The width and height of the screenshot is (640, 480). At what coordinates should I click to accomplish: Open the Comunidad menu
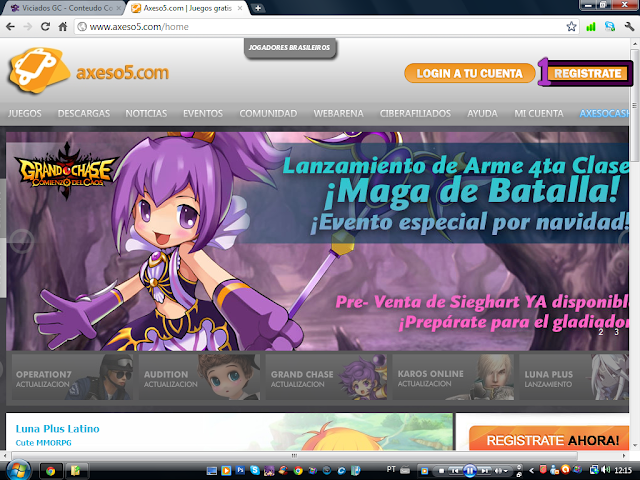[268, 113]
